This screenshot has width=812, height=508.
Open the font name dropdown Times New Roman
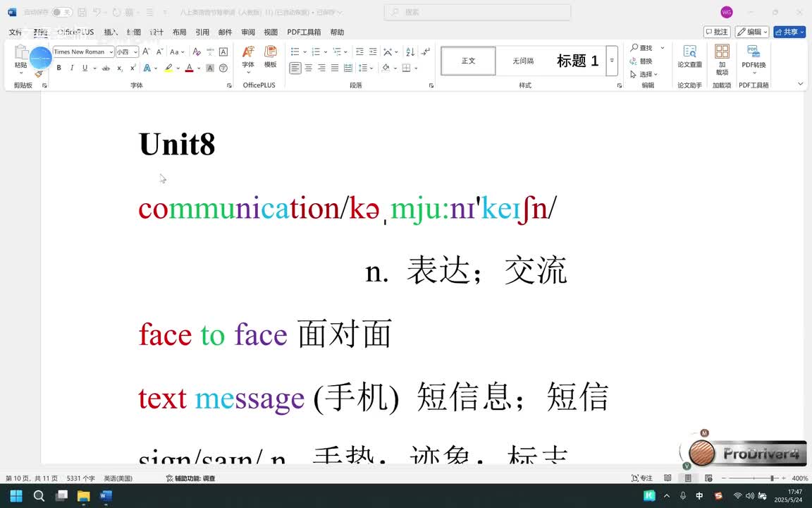111,52
